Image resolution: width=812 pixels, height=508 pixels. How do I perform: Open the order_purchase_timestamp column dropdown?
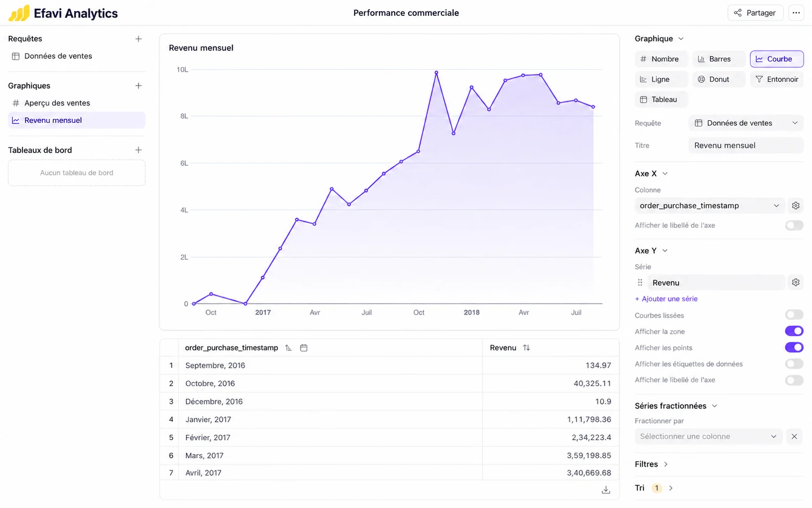(x=709, y=206)
